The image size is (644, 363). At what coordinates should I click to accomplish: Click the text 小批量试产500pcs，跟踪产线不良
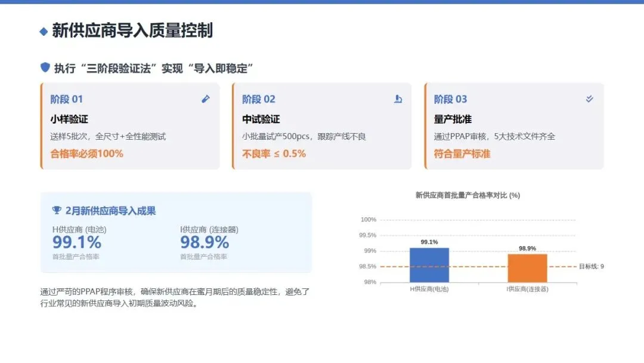pyautogui.click(x=304, y=137)
